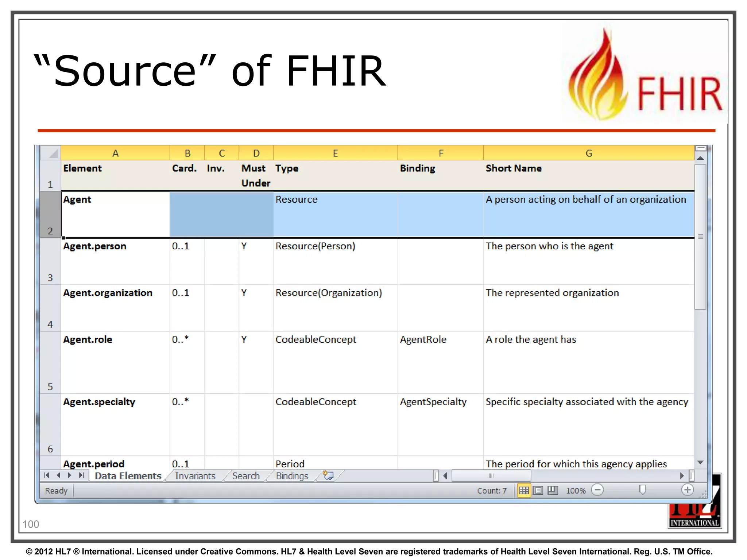Switch to the Invariants sheet tab
747x560 pixels.
(195, 476)
